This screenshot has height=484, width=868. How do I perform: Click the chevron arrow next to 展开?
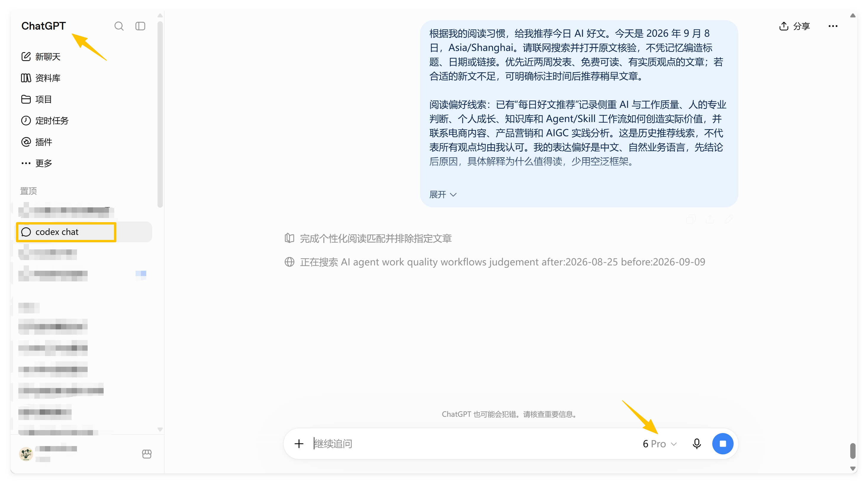(453, 195)
